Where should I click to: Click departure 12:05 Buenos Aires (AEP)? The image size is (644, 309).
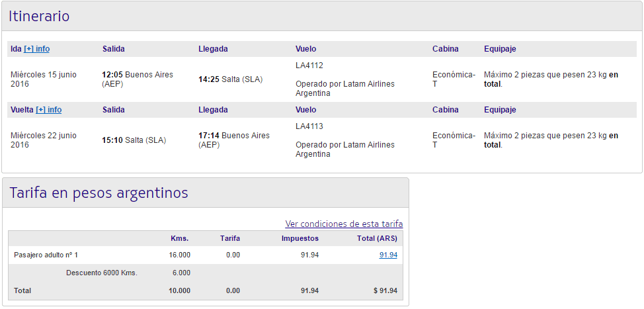[x=138, y=79]
